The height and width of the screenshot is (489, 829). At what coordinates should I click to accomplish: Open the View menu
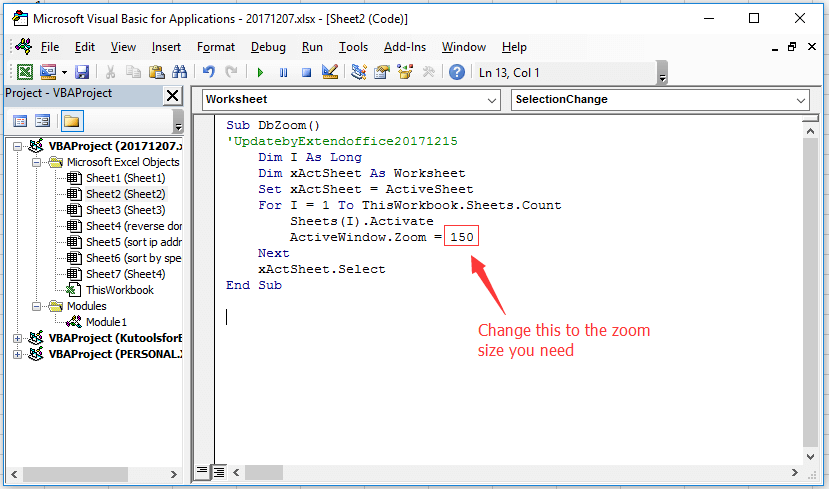123,47
